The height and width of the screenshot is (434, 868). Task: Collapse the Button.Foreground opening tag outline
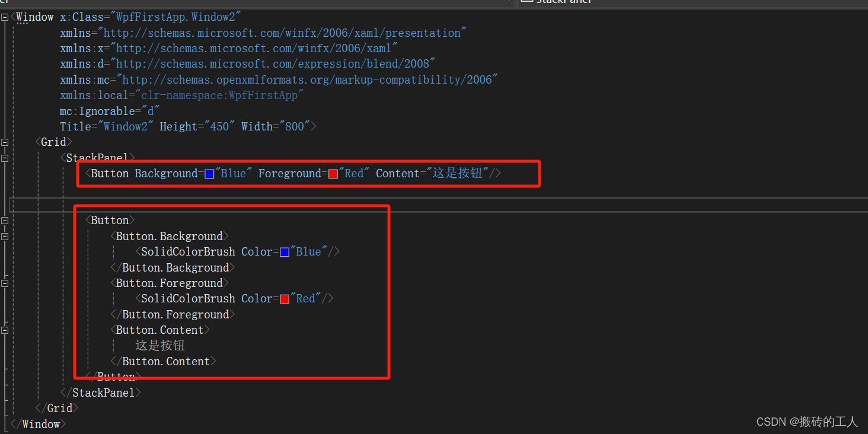(x=5, y=283)
